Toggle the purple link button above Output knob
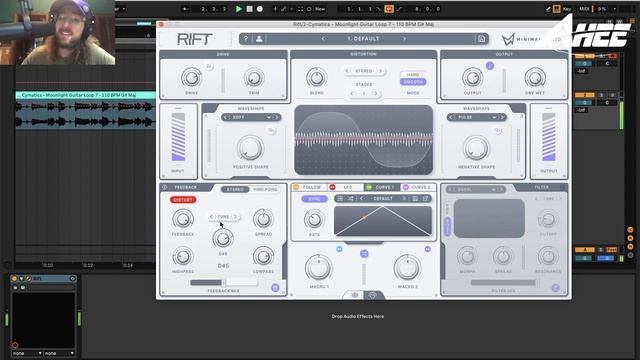Screen dimensions: 640x360 [490, 66]
